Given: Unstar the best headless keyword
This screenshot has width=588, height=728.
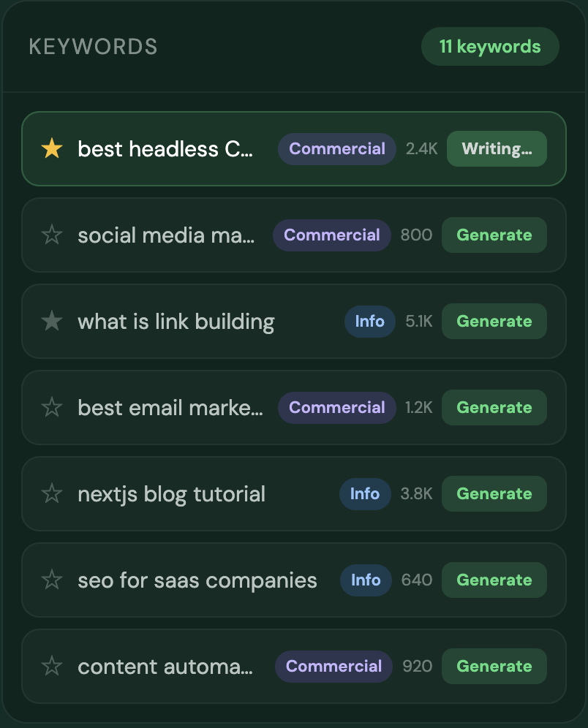Looking at the screenshot, I should click(x=52, y=149).
